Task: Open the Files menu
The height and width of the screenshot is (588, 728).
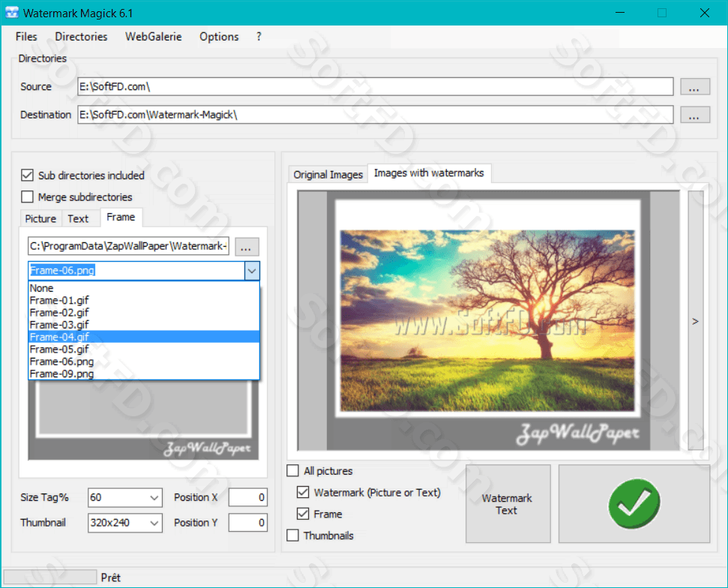Action: pos(26,37)
